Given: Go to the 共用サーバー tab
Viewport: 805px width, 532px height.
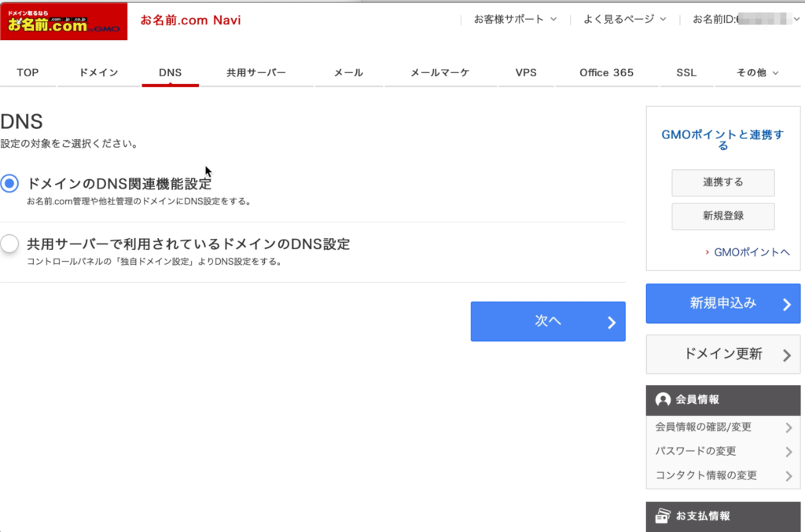Looking at the screenshot, I should 256,73.
